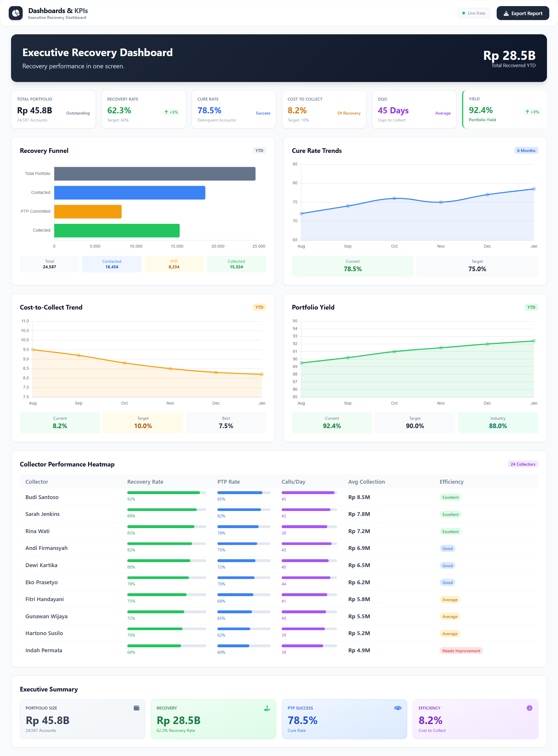Click the Efficiency column header

pyautogui.click(x=451, y=482)
